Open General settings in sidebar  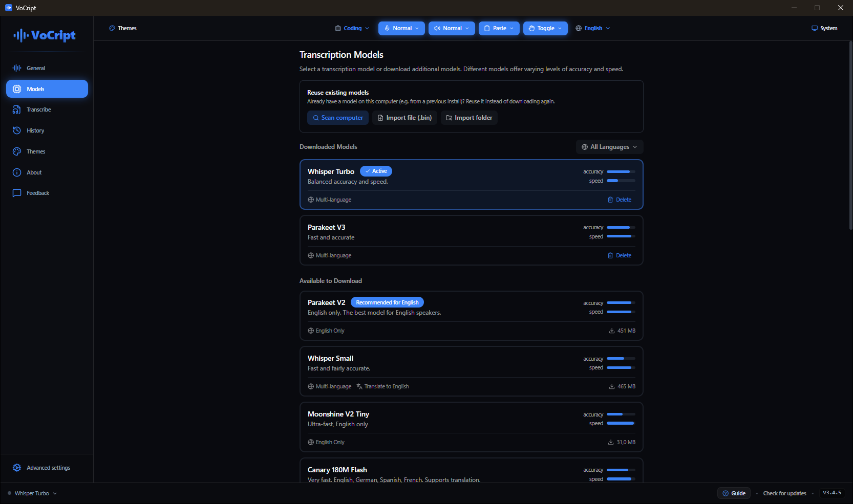tap(47, 68)
